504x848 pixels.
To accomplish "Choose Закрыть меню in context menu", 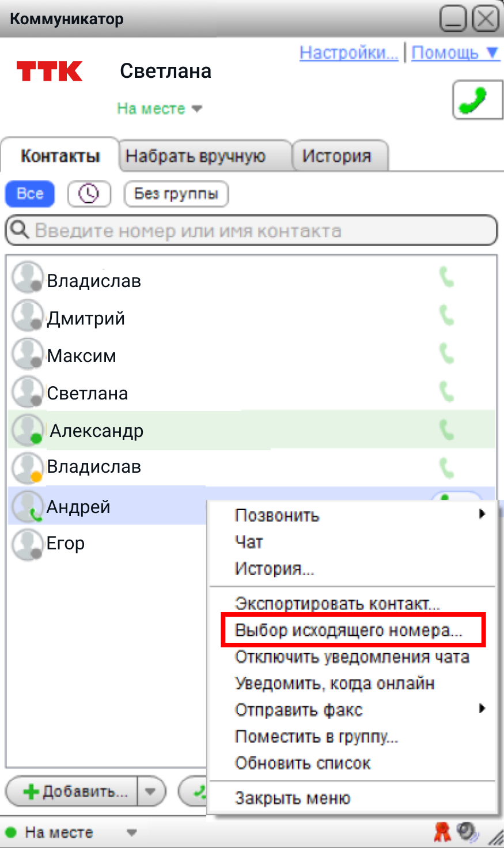I will (293, 798).
